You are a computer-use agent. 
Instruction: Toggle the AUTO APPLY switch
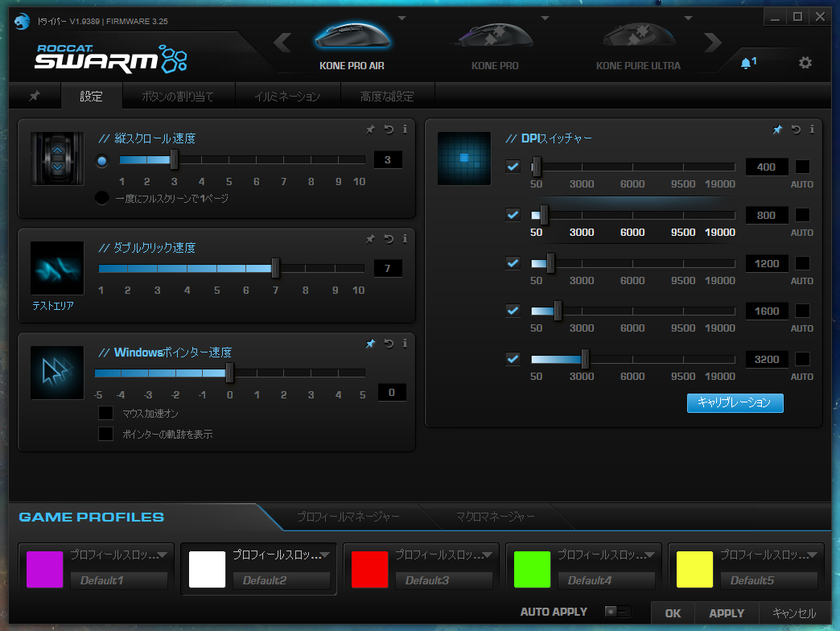click(x=618, y=611)
